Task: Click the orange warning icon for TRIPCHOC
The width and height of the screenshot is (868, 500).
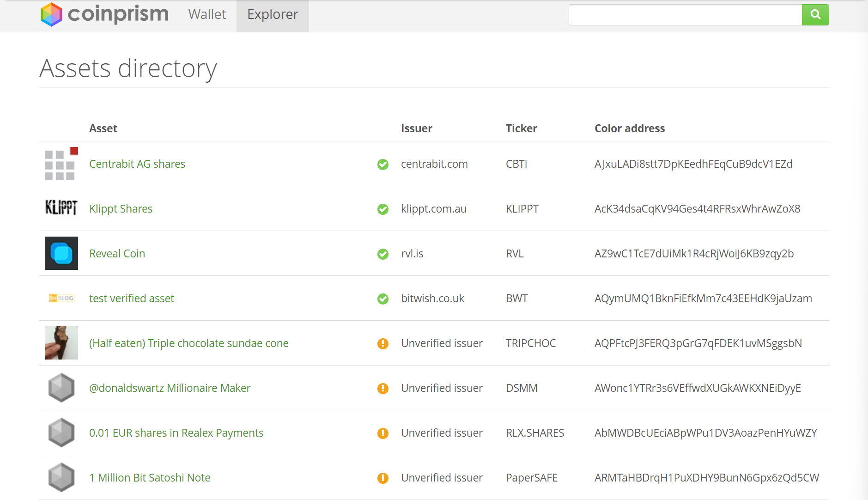Action: (x=383, y=344)
